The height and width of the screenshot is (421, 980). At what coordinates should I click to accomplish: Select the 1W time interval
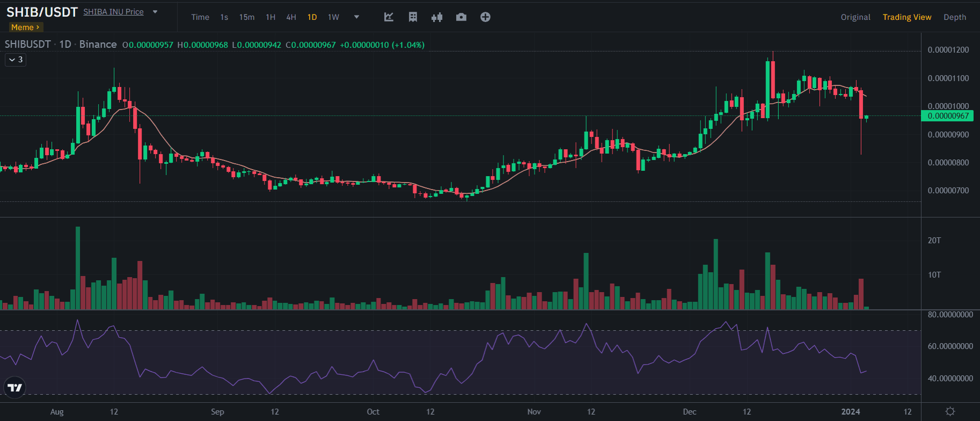[x=333, y=17]
